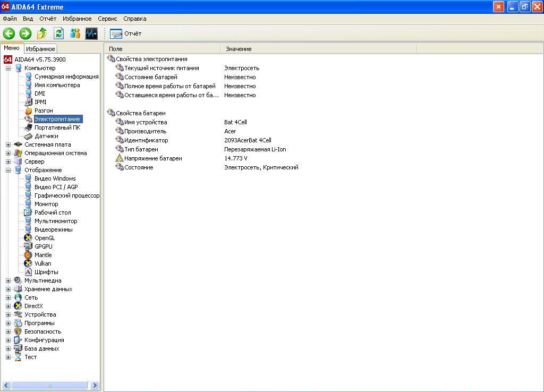The width and height of the screenshot is (544, 392).
Task: Select Мультимонитор in the tree
Action: click(55, 221)
